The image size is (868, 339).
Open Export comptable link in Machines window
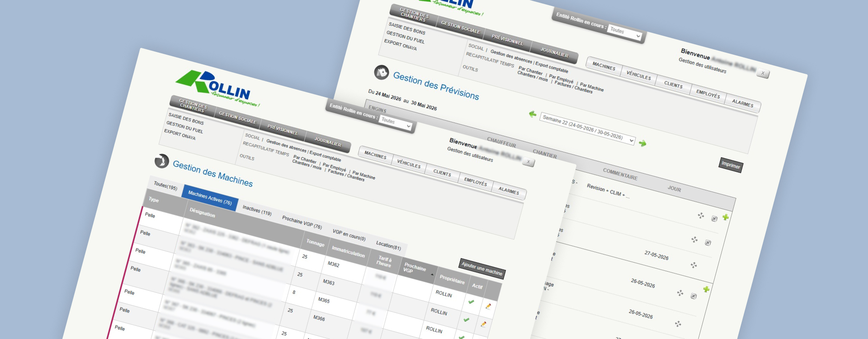coord(325,156)
